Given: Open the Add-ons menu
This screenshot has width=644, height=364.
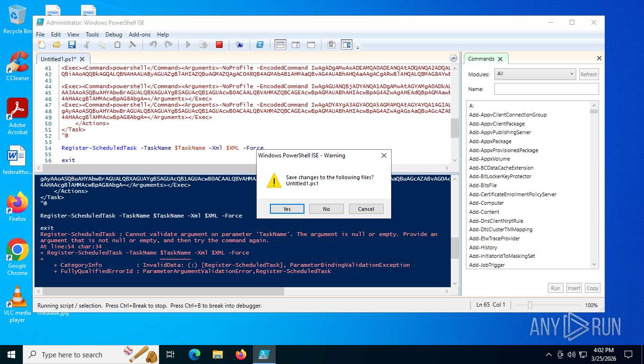Looking at the screenshot, I should click(x=140, y=35).
